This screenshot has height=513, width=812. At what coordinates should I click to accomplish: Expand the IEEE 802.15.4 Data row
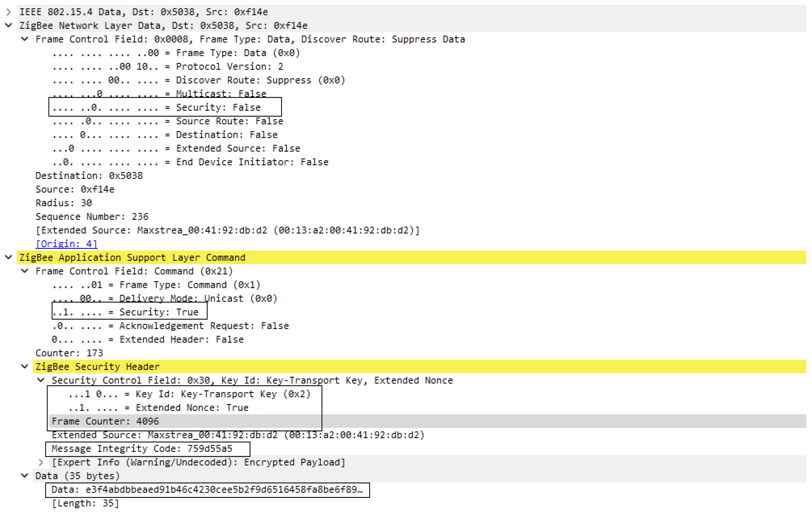point(9,12)
